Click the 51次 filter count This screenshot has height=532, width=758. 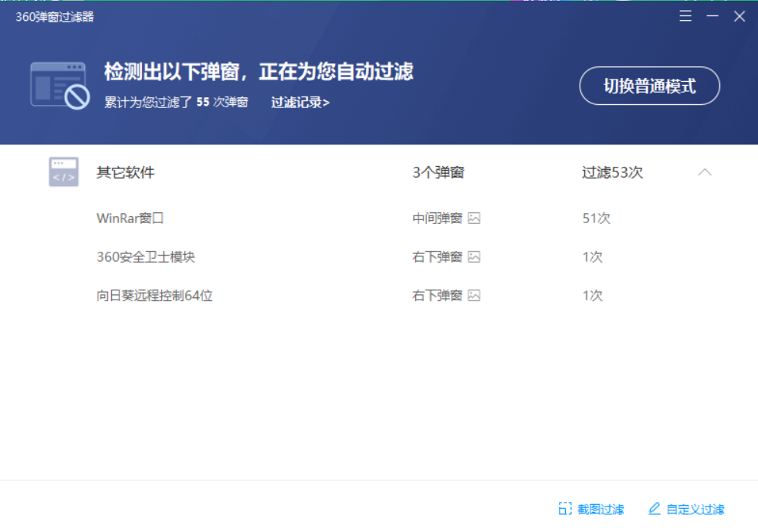pyautogui.click(x=597, y=218)
